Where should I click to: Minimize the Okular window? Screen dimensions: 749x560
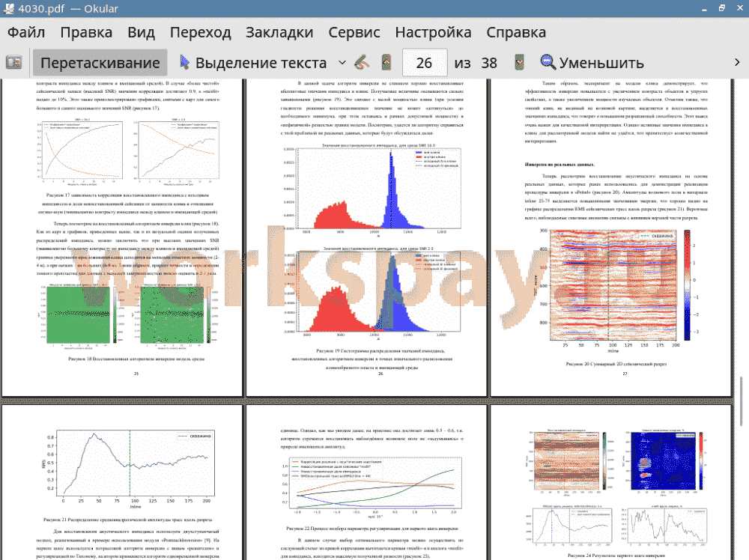click(705, 8)
